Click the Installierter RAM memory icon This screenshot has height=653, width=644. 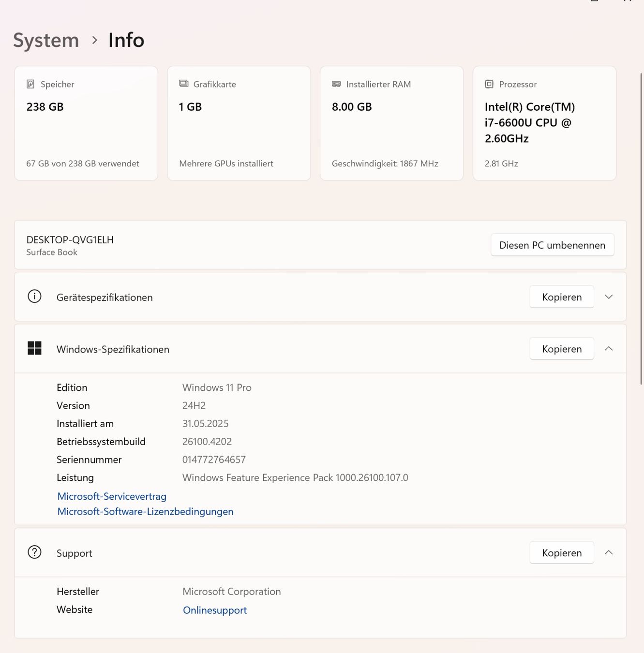336,84
